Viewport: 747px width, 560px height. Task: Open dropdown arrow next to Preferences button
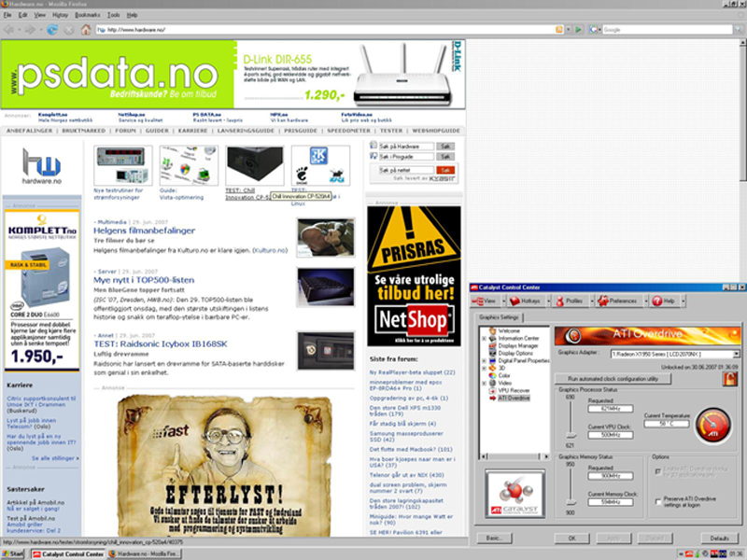pos(646,301)
